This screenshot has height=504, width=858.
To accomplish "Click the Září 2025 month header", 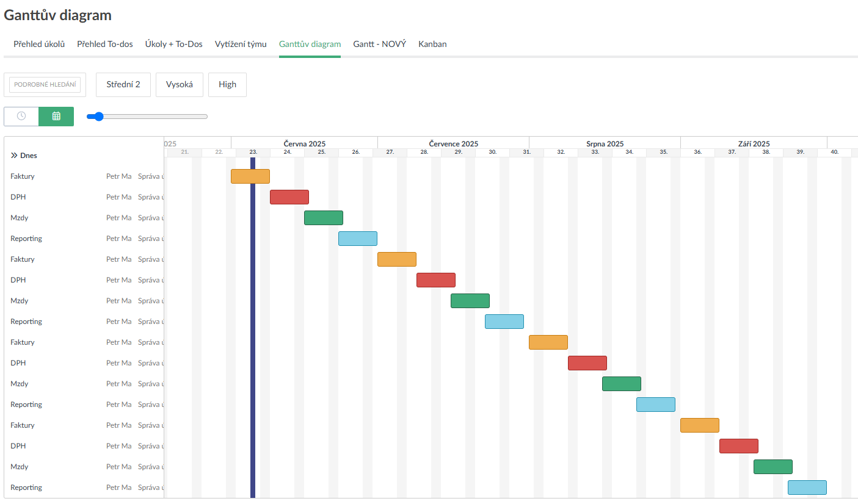I will tap(754, 144).
